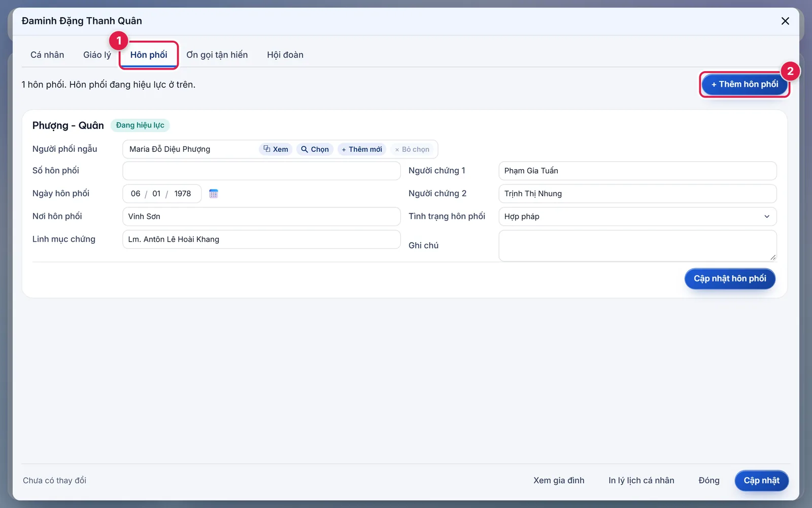Click the Thêm hôn phối button

(x=745, y=84)
